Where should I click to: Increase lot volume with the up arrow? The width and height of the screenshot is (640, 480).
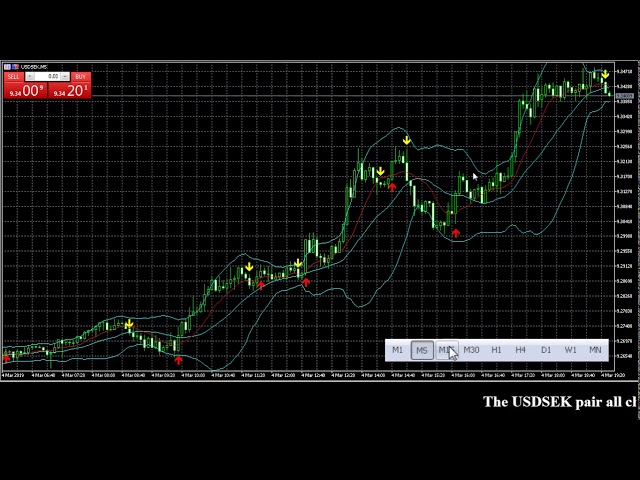[65, 77]
